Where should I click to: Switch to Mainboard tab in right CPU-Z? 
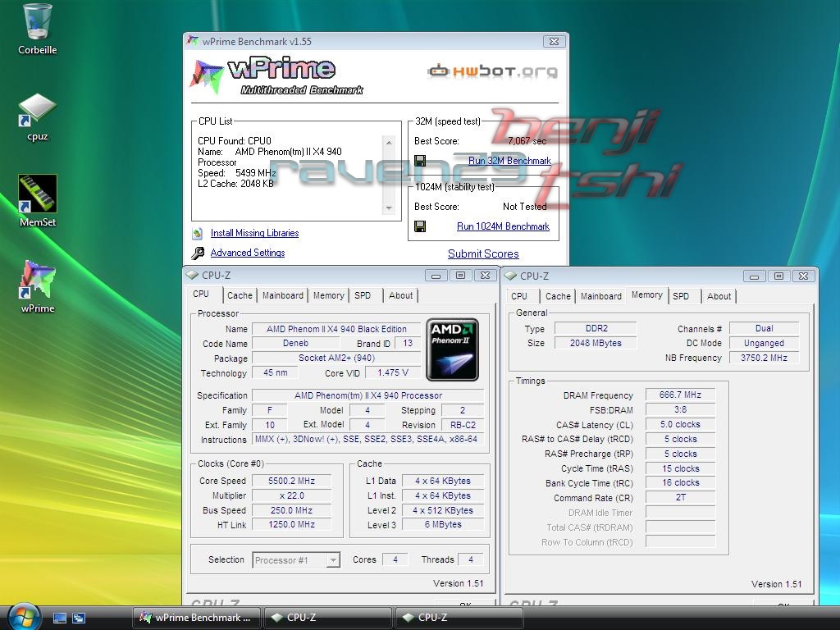click(x=601, y=296)
